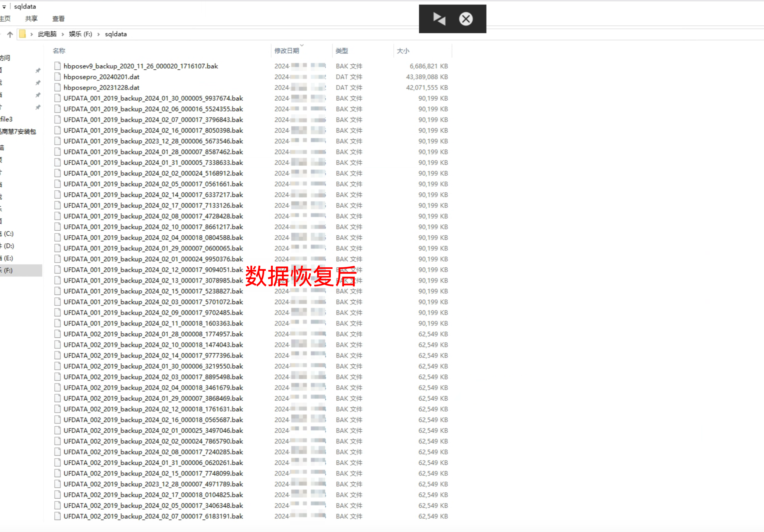The height and width of the screenshot is (532, 764).
Task: Click the overlay play-skip arrow icon
Action: (x=439, y=19)
